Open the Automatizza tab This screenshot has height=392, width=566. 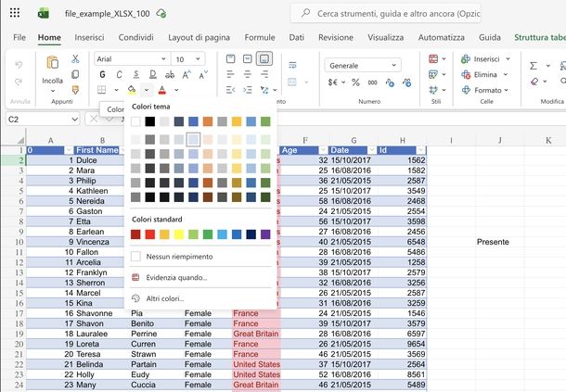(441, 37)
